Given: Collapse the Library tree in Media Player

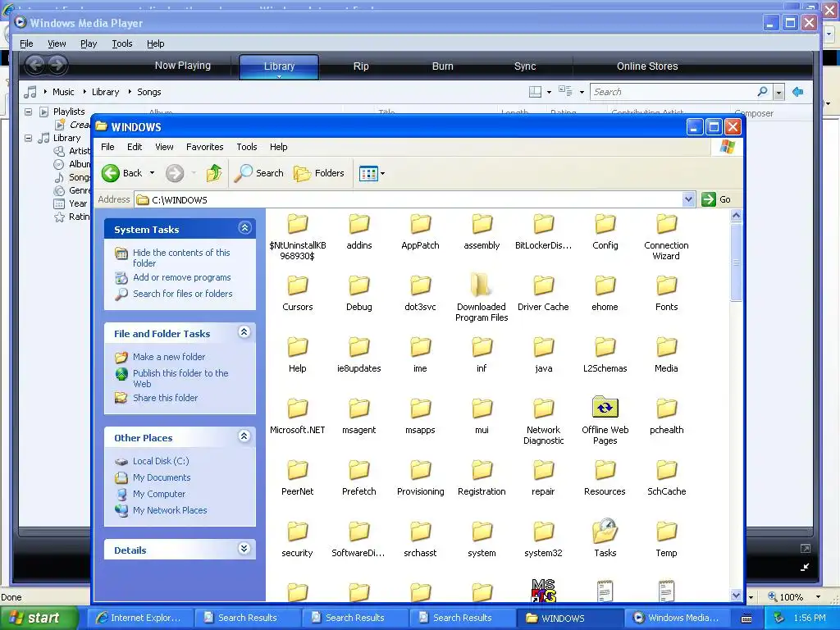Looking at the screenshot, I should [29, 138].
